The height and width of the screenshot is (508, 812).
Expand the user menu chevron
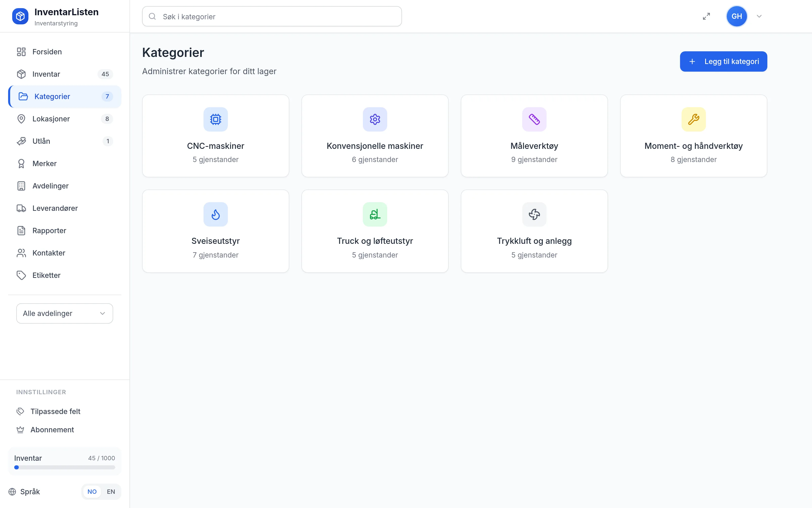click(x=759, y=16)
